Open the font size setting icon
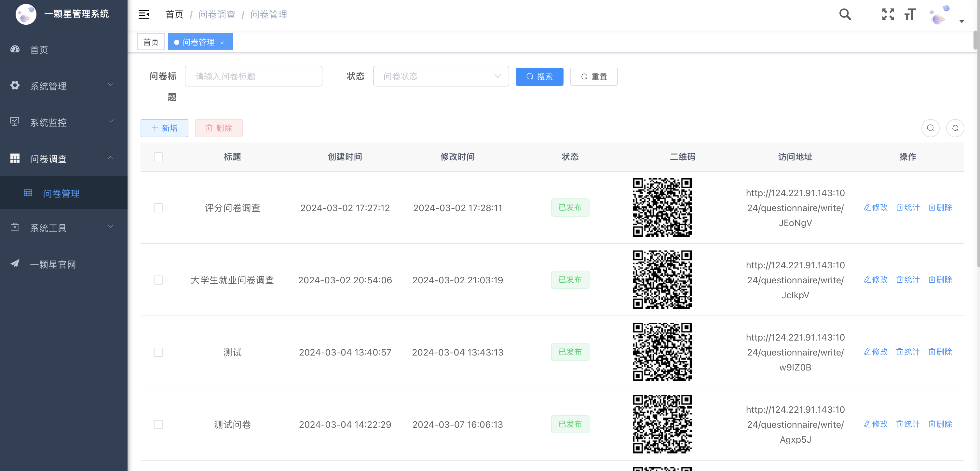The image size is (980, 471). coord(910,14)
